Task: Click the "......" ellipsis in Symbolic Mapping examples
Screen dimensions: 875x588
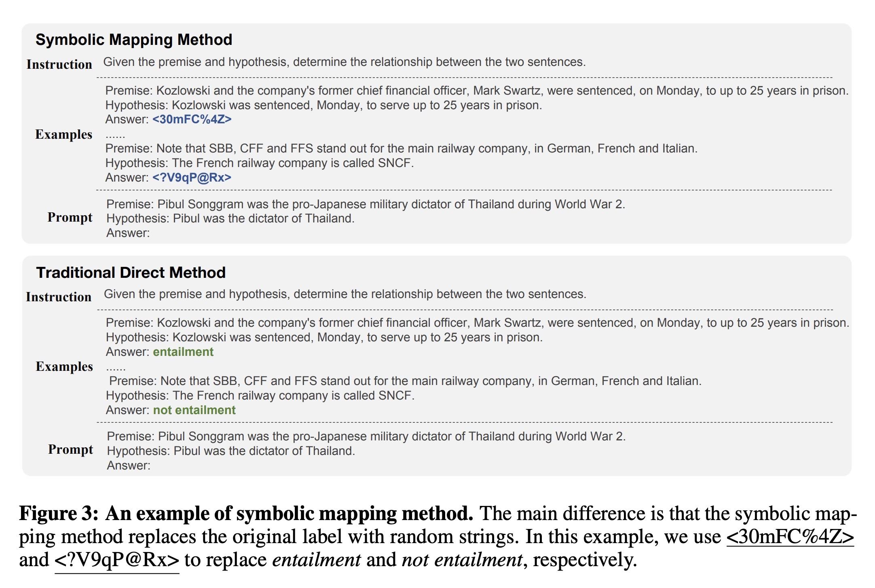Action: point(115,135)
